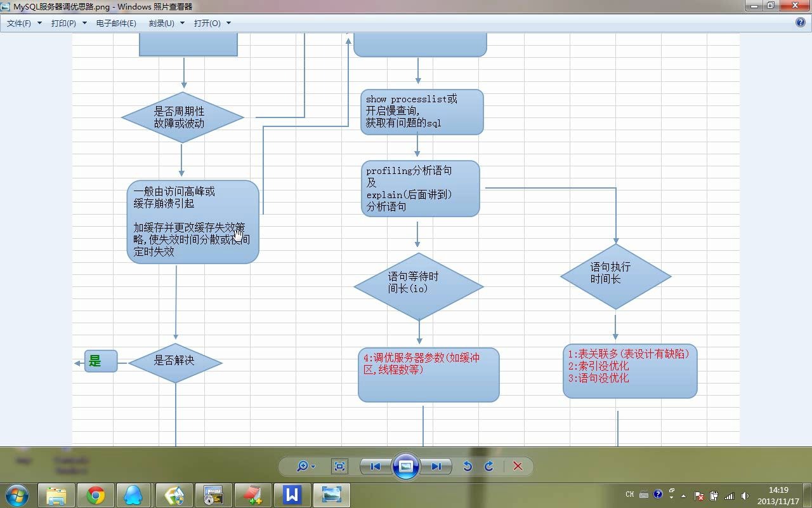The width and height of the screenshot is (812, 508).
Task: Go to the previous picture
Action: click(375, 466)
